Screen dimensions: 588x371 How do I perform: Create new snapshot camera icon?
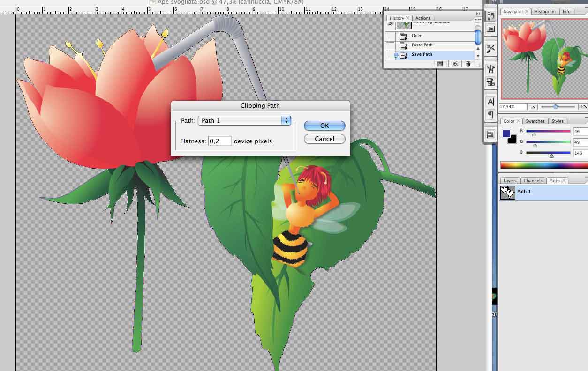(x=454, y=64)
